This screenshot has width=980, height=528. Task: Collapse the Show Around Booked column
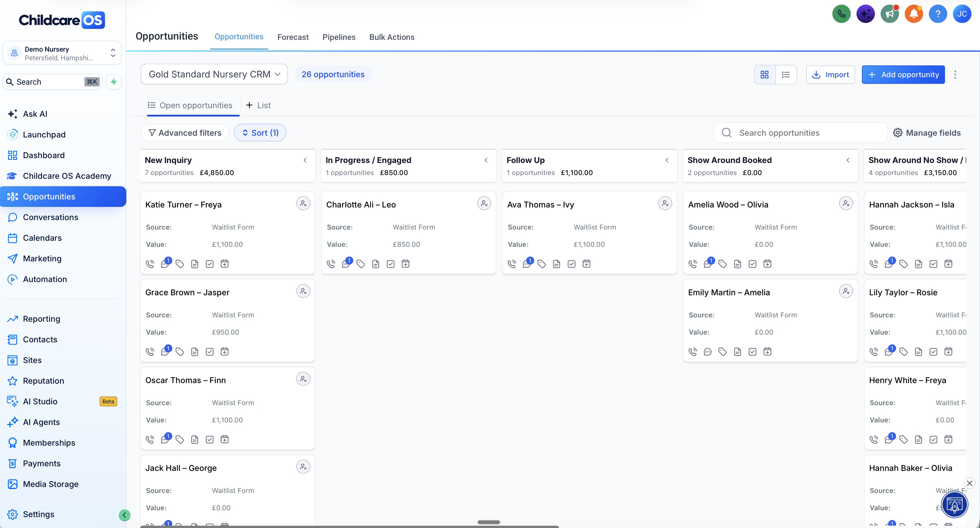pos(848,160)
